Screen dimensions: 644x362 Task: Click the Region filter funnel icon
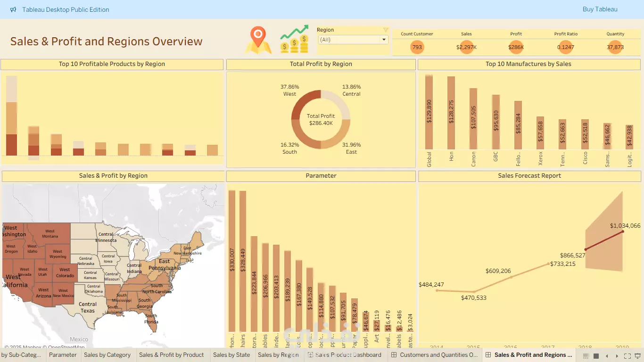(386, 30)
